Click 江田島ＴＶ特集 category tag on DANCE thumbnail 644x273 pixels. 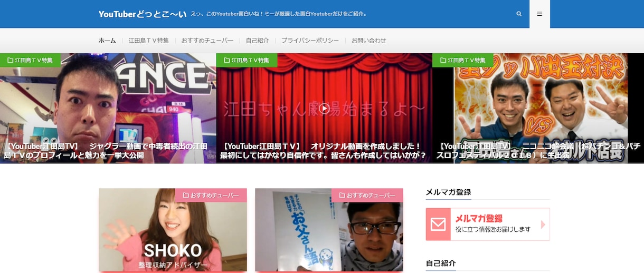pos(30,60)
